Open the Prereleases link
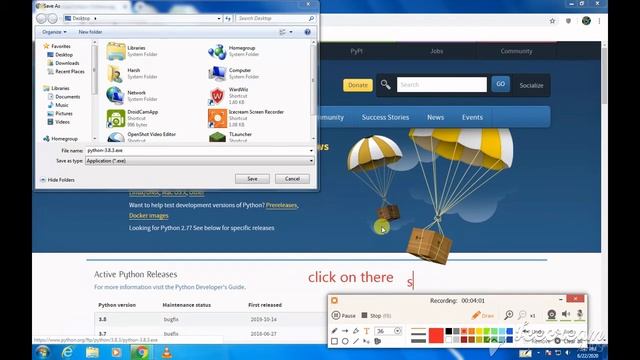 (282, 205)
